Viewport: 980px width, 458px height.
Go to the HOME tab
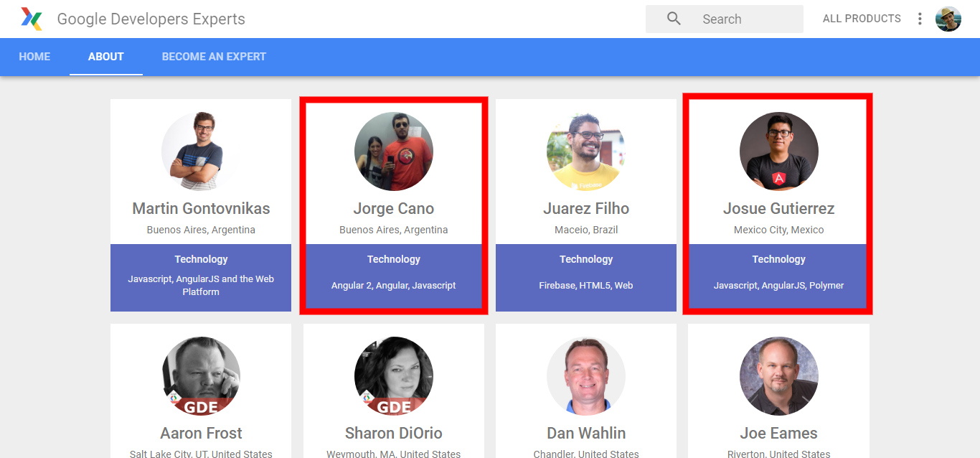point(34,57)
